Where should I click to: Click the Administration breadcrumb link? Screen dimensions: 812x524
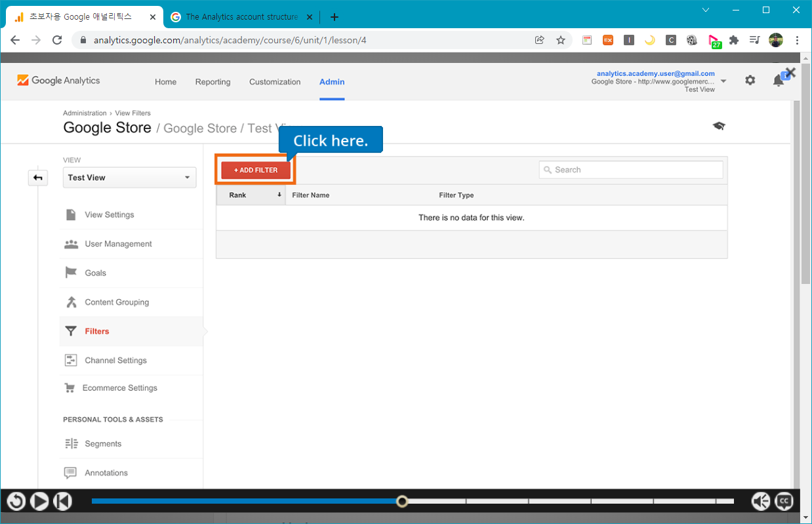(85, 113)
